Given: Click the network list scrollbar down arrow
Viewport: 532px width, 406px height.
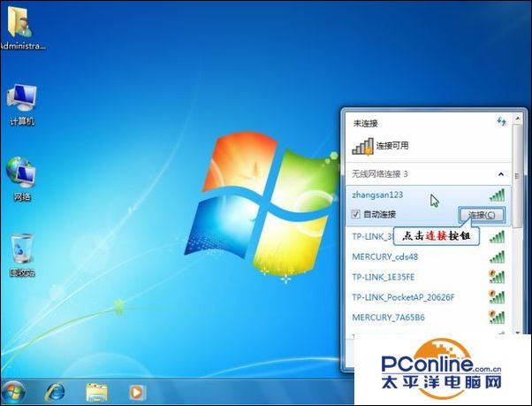Looking at the screenshot, I should 518,332.
